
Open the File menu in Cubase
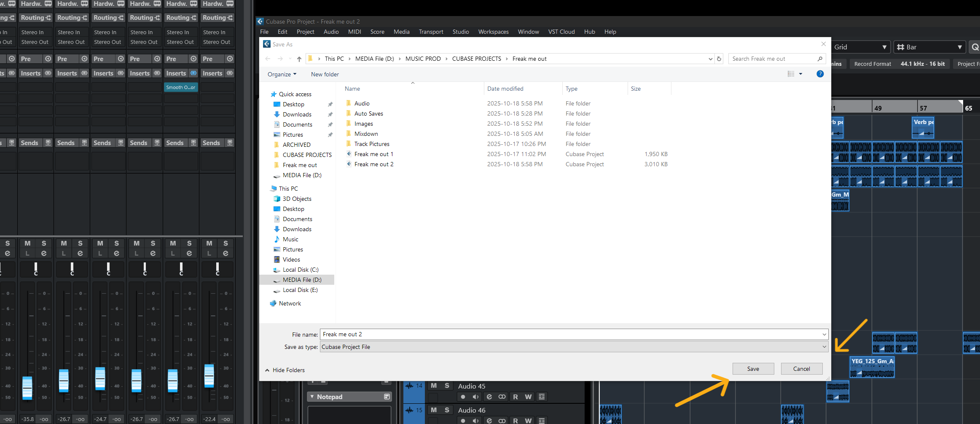(264, 32)
